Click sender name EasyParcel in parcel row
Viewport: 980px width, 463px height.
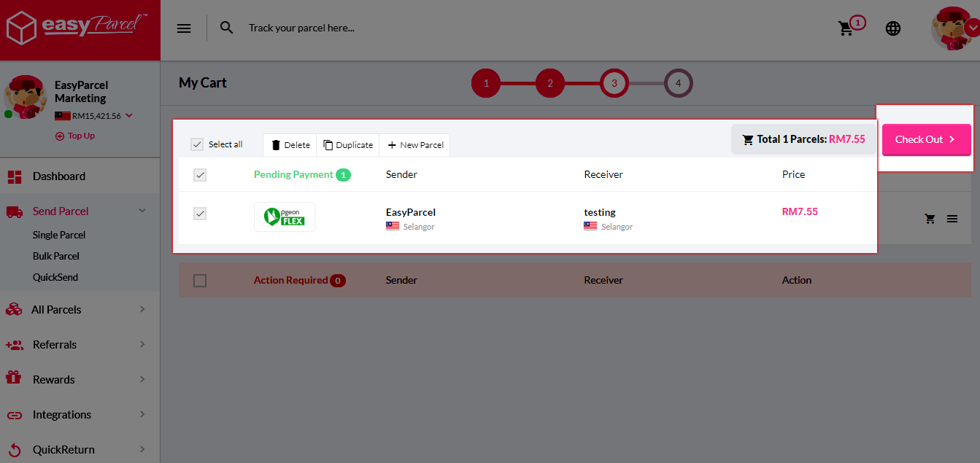[x=411, y=212]
